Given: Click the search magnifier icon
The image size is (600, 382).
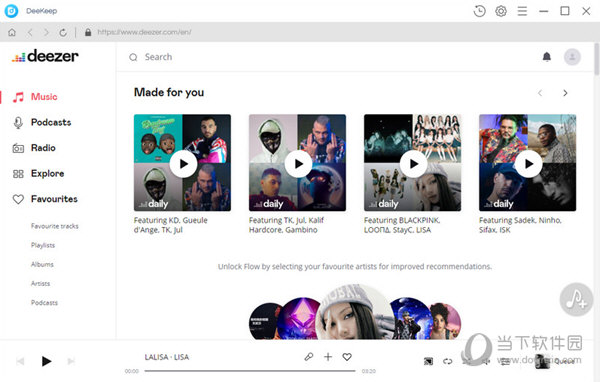Looking at the screenshot, I should click(133, 57).
